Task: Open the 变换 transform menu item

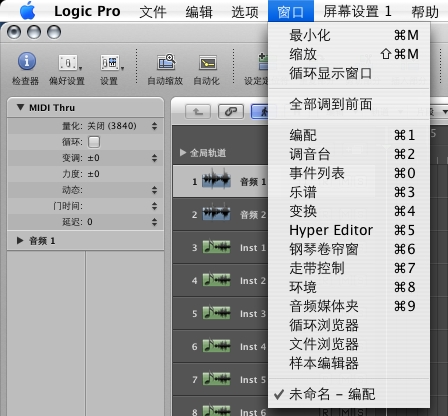Action: [349, 211]
